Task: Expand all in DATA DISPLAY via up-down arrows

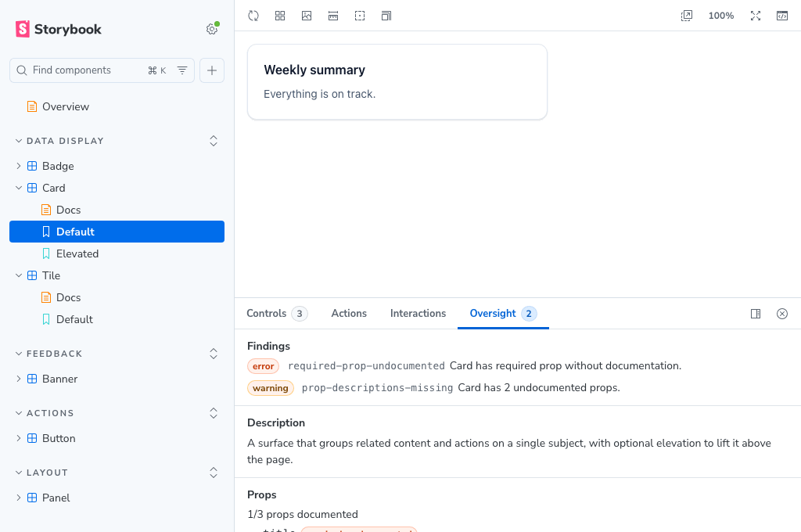Action: [214, 141]
